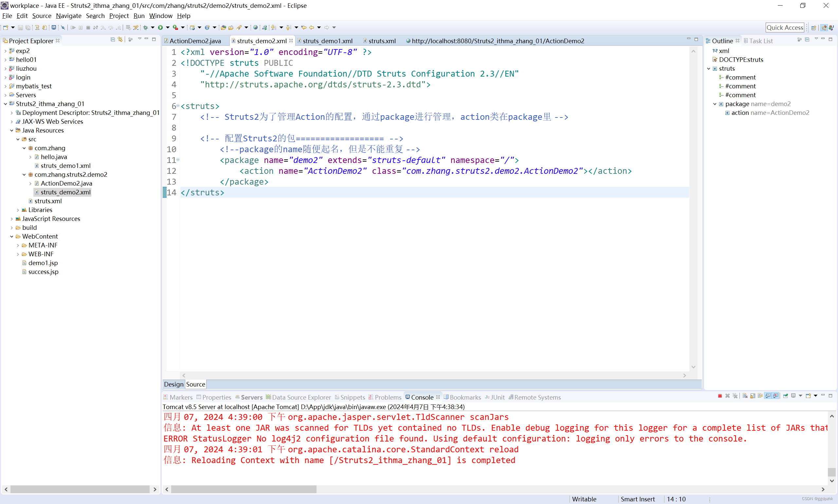The height and width of the screenshot is (504, 838).
Task: Toggle the Java EE perspective button
Action: [x=824, y=28]
